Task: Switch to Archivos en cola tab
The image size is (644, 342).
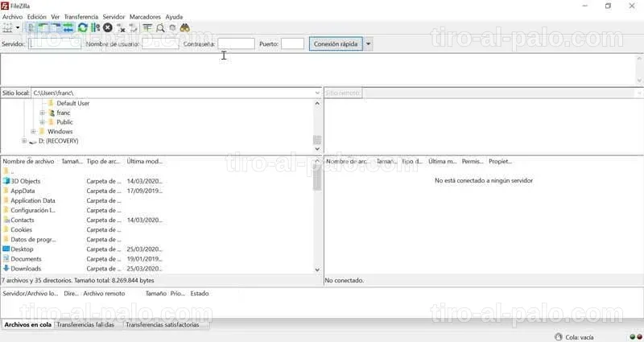Action: point(27,324)
